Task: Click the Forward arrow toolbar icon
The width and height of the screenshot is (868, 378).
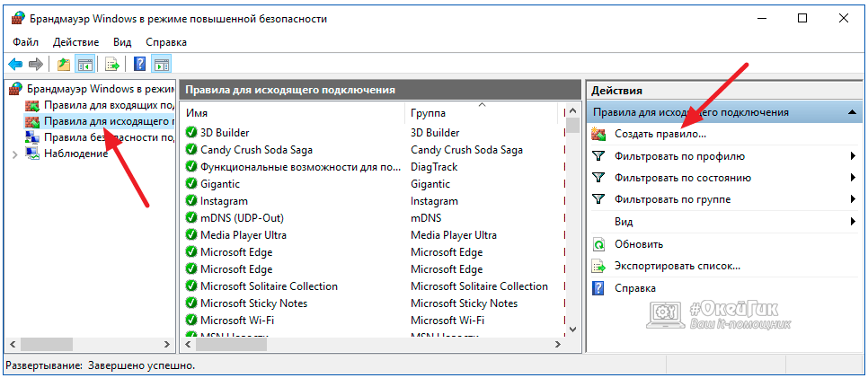Action: pyautogui.click(x=36, y=65)
